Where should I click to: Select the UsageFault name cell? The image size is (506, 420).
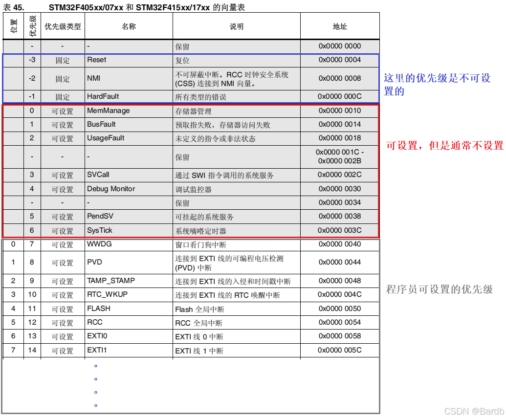[129, 138]
